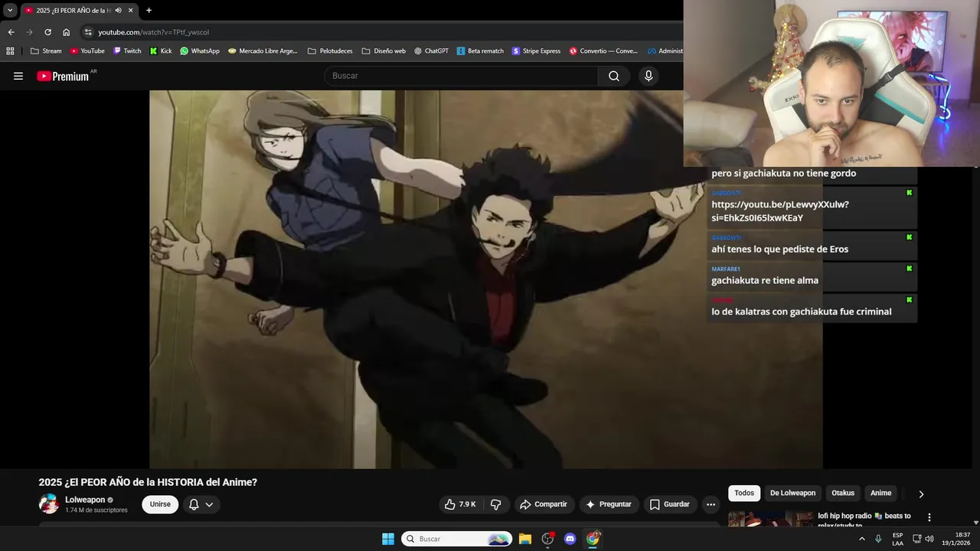Open volume control in system tray
980x551 pixels.
(929, 539)
